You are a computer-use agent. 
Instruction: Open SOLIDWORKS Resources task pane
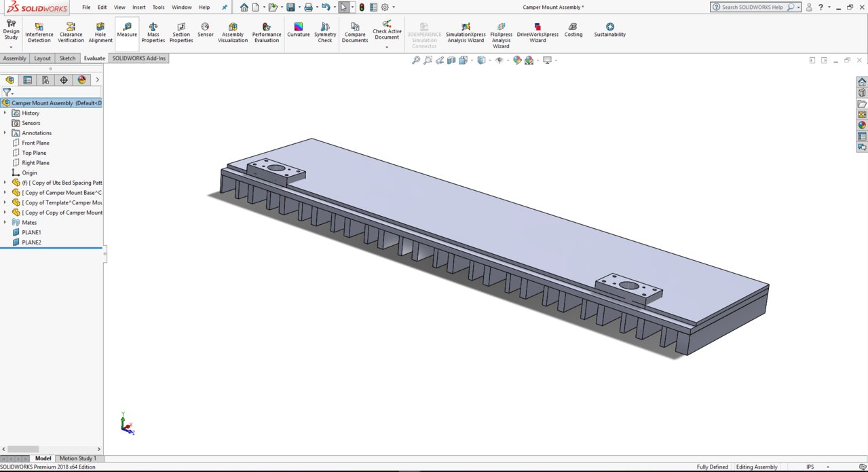click(x=862, y=82)
